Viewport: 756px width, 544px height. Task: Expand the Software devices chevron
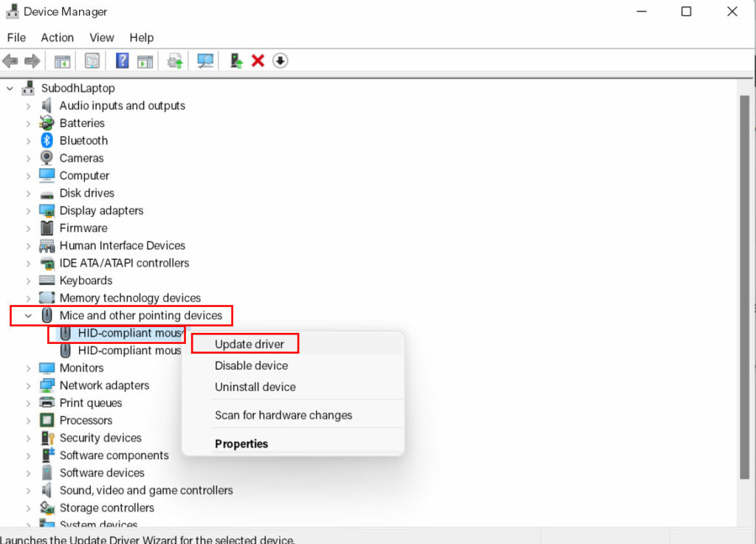tap(28, 473)
